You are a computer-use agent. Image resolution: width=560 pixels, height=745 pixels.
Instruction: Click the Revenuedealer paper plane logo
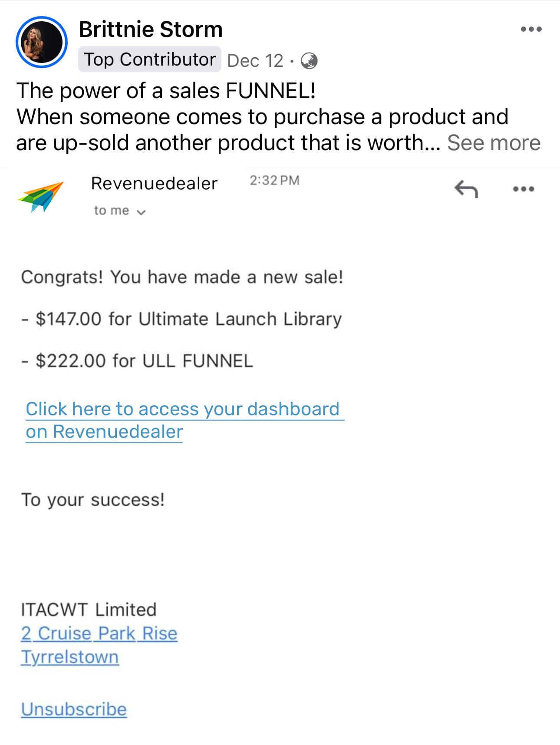pyautogui.click(x=41, y=196)
